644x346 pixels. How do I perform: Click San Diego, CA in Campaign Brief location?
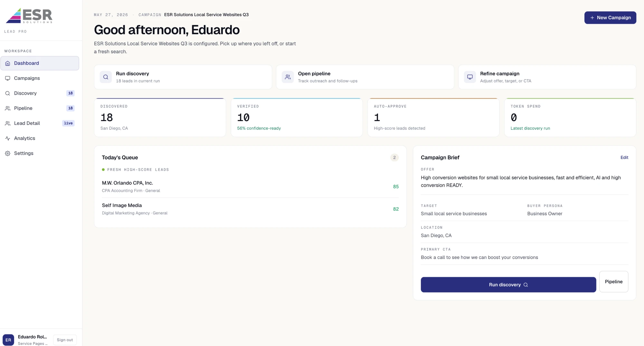436,236
